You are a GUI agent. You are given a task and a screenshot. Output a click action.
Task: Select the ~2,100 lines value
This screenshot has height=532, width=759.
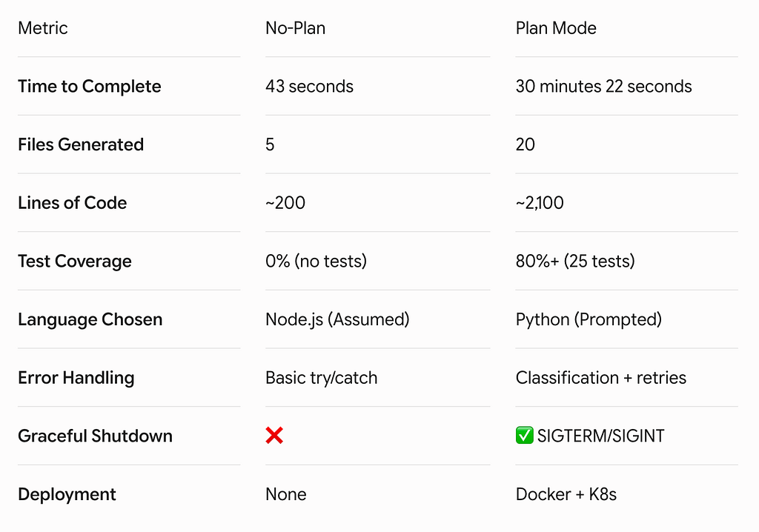(540, 203)
